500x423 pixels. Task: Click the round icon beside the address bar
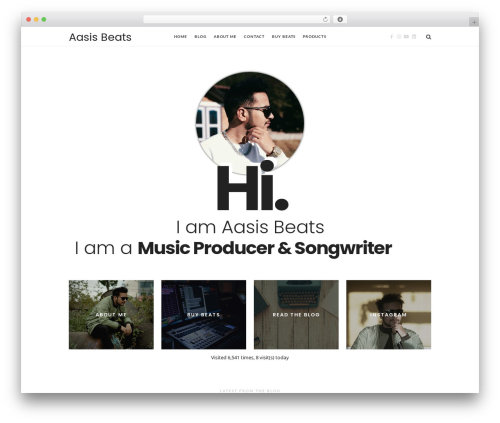tap(340, 20)
